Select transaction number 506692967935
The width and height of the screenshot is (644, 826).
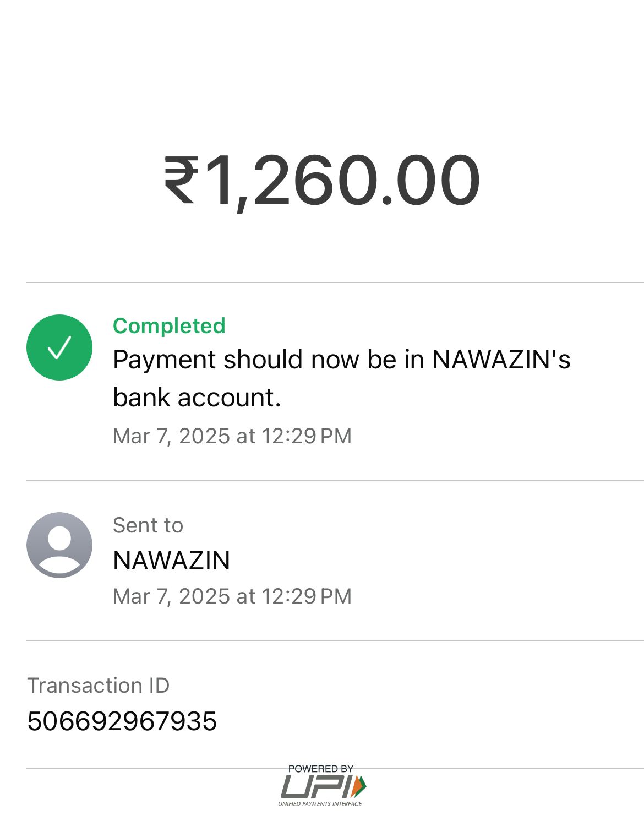[122, 721]
